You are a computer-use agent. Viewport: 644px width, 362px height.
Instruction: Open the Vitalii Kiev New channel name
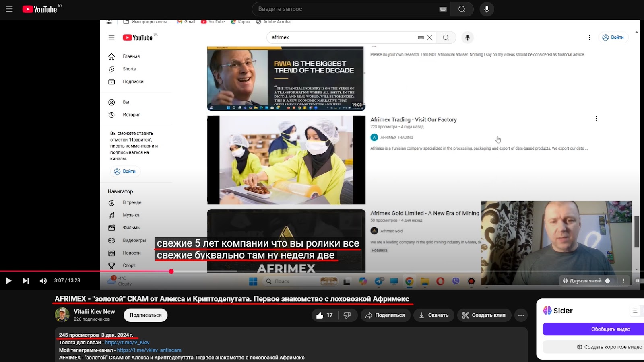(x=94, y=311)
